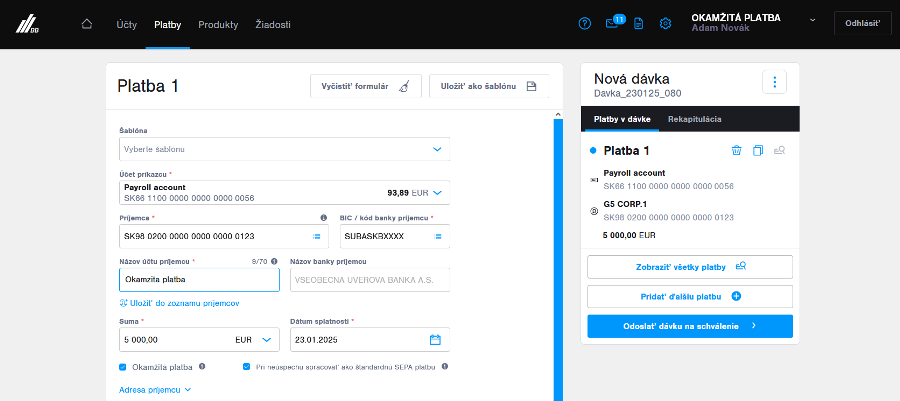900x401 pixels.
Task: Open recipient list icon in Príjemca field
Action: (x=316, y=236)
